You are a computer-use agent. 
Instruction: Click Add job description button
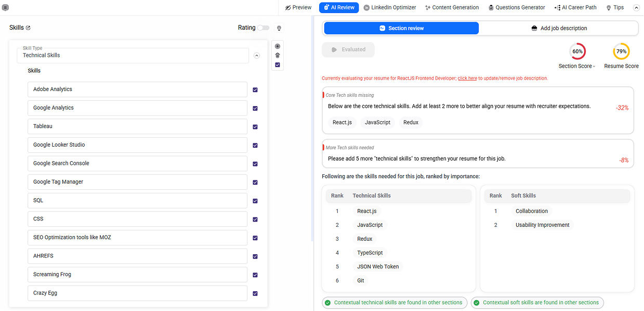click(x=559, y=28)
